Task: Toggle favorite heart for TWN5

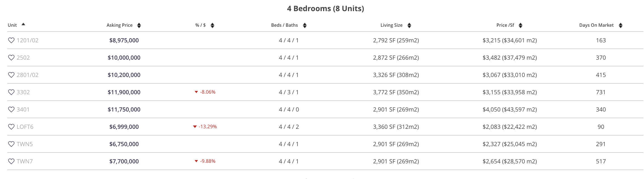Action: [11, 144]
